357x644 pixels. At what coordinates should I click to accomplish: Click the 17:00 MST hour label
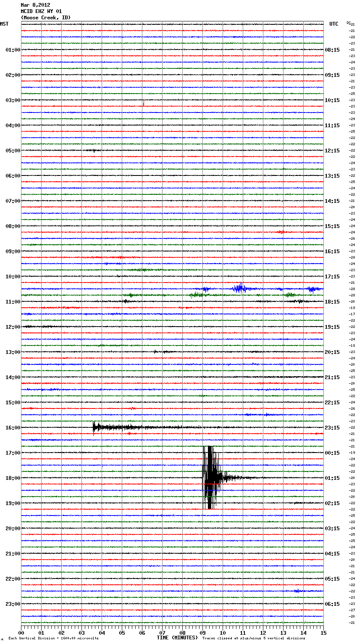point(13,453)
